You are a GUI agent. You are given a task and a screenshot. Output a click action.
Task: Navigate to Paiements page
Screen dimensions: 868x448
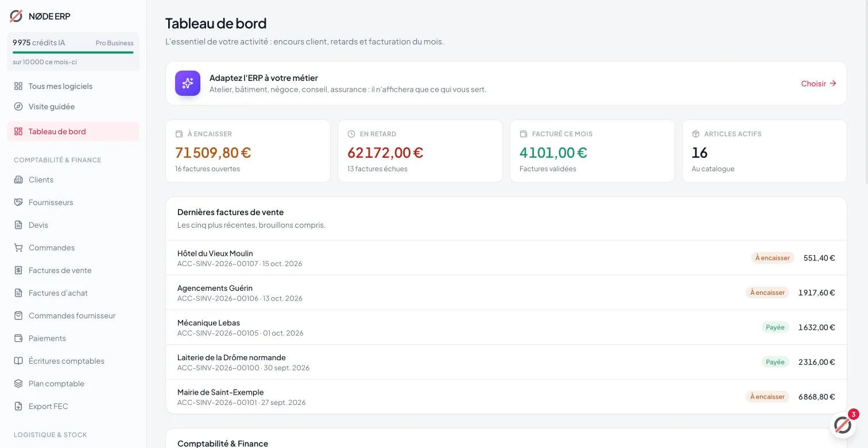click(73, 338)
